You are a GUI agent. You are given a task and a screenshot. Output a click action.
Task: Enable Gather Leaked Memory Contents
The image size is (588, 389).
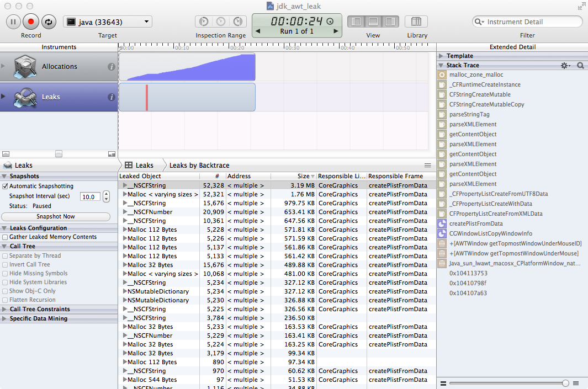coord(6,237)
